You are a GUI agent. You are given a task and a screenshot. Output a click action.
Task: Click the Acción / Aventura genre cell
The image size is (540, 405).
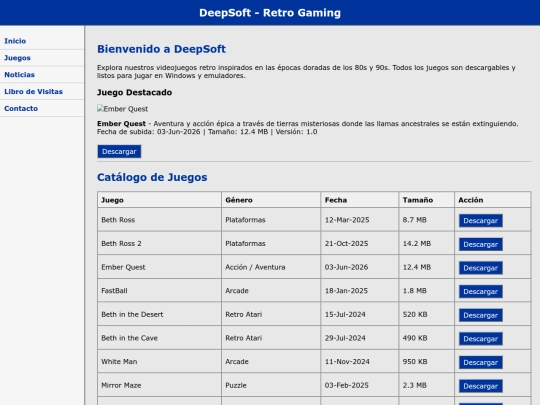point(271,267)
